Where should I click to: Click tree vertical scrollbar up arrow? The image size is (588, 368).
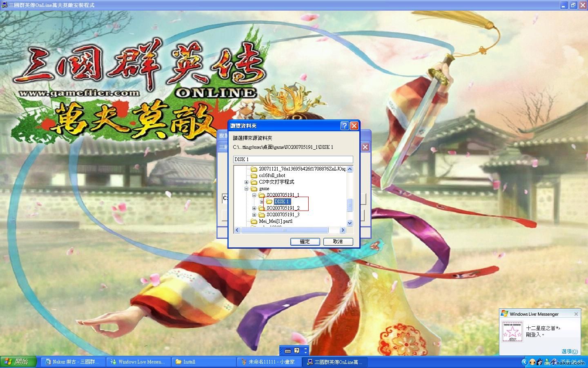pyautogui.click(x=350, y=169)
